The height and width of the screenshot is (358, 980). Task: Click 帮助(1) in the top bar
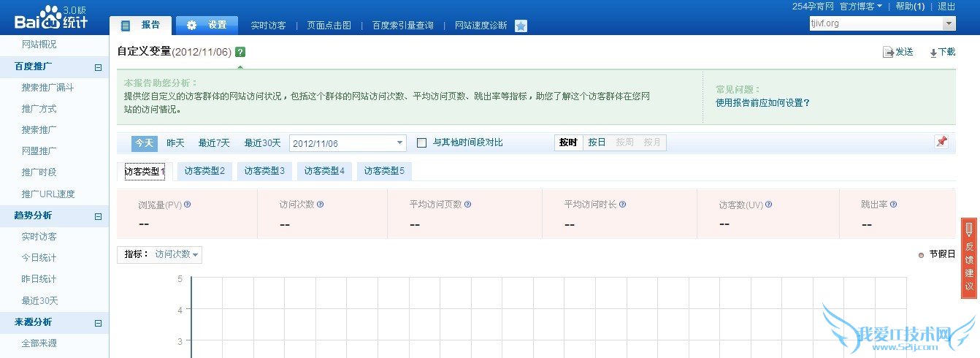tap(910, 6)
